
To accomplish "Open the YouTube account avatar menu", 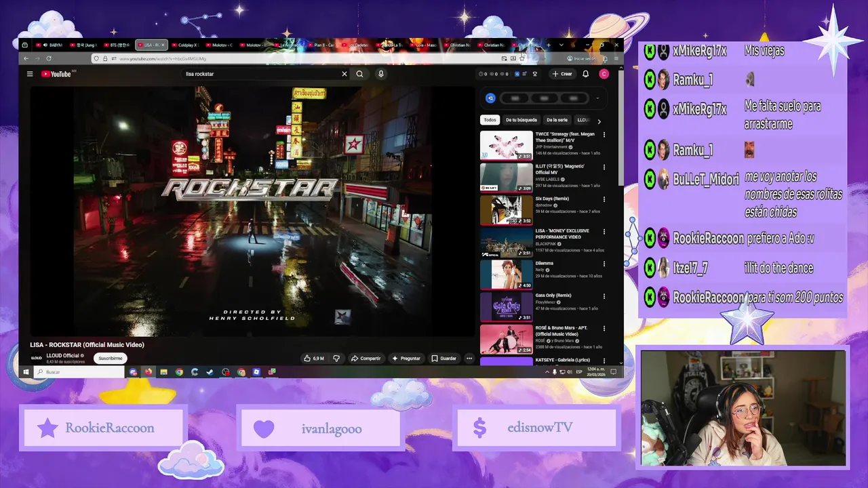I will click(604, 74).
